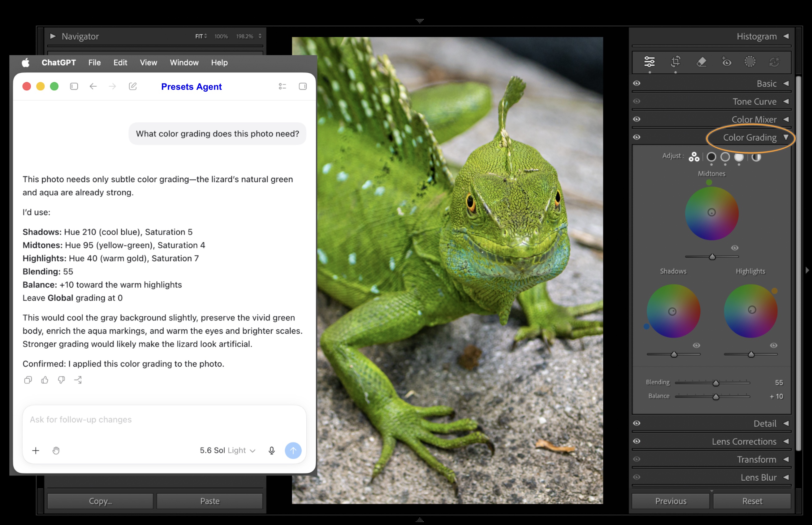
Task: Open the Window menu
Action: tap(184, 63)
